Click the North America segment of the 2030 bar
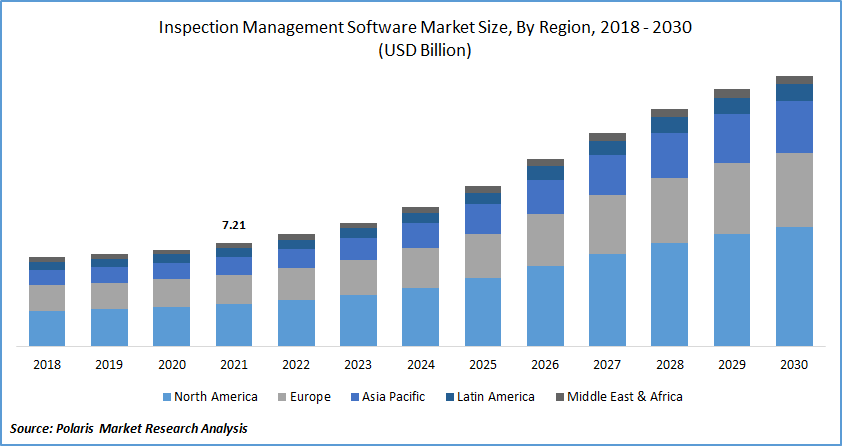Viewport: 842px width, 446px height. click(794, 287)
